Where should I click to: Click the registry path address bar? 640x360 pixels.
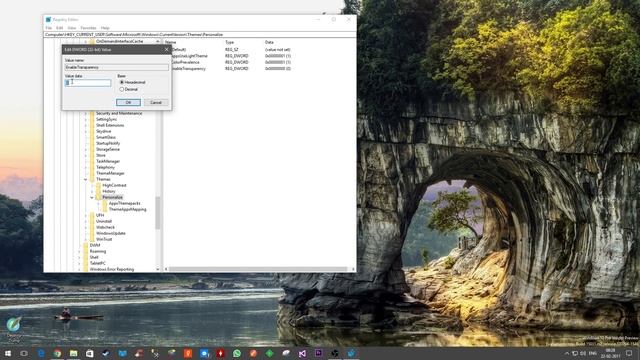tap(200, 35)
